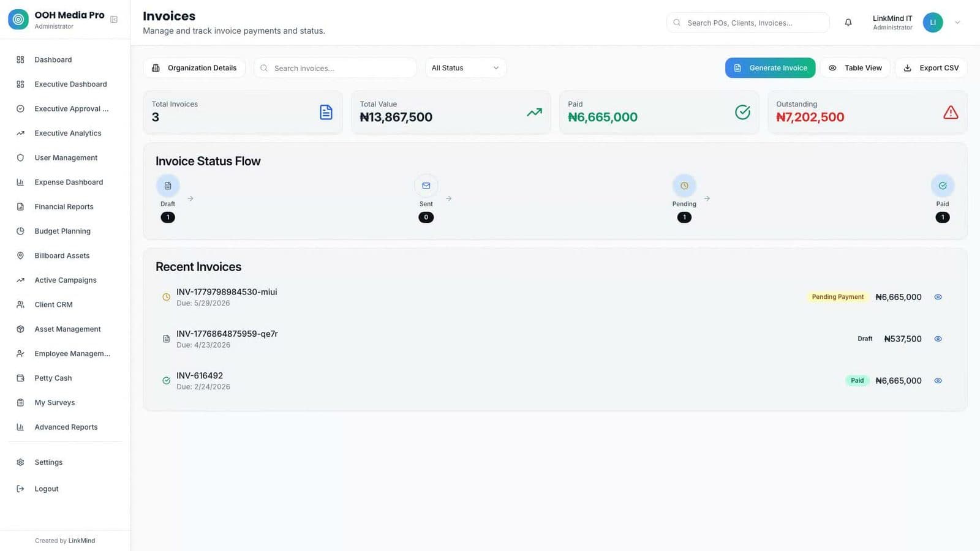This screenshot has height=551, width=980.
Task: Click Export CSV button
Action: 931,68
